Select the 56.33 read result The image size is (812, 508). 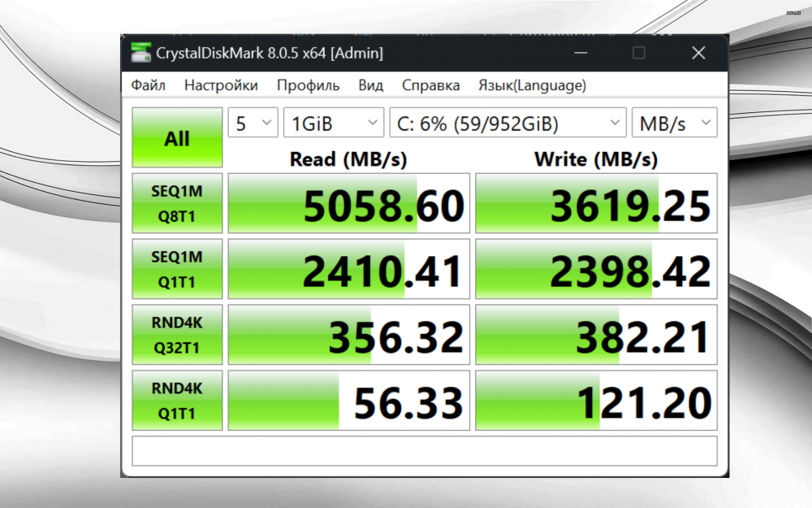click(349, 400)
